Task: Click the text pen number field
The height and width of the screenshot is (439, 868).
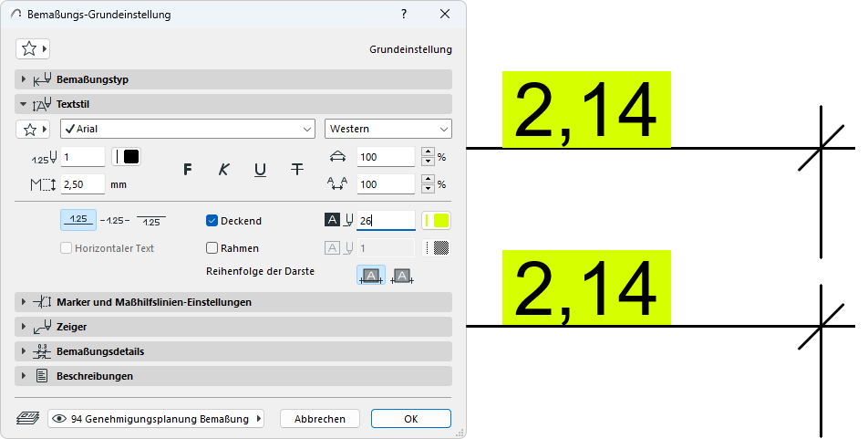Action: coord(82,157)
